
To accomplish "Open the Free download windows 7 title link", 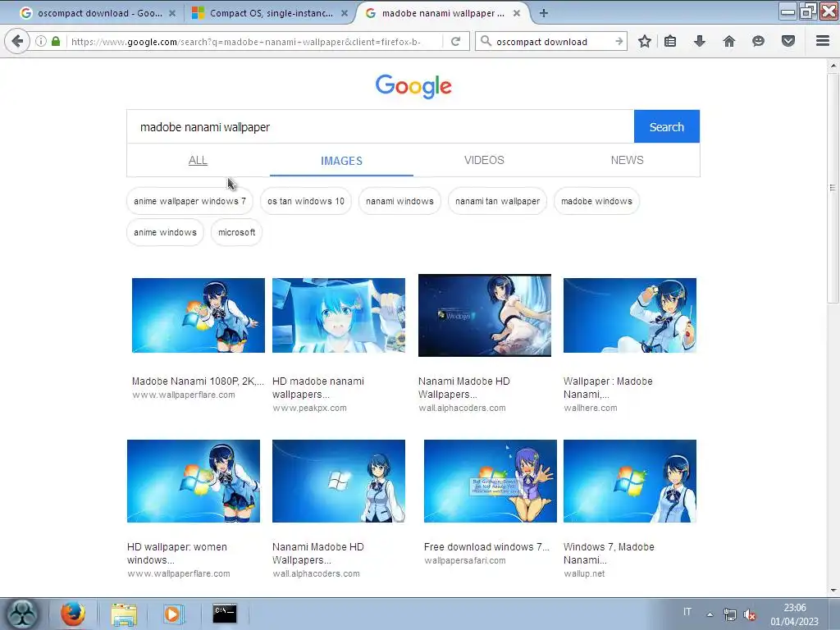I will [486, 547].
